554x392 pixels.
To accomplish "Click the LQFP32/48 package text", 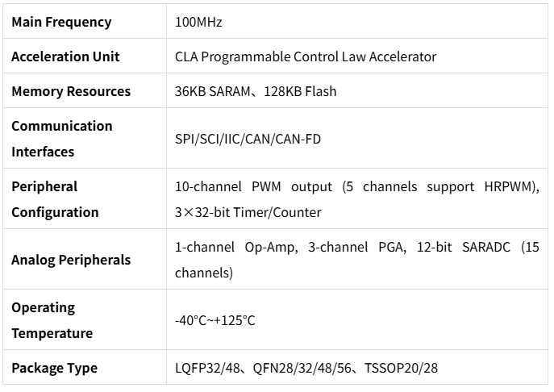I will pyautogui.click(x=206, y=369).
